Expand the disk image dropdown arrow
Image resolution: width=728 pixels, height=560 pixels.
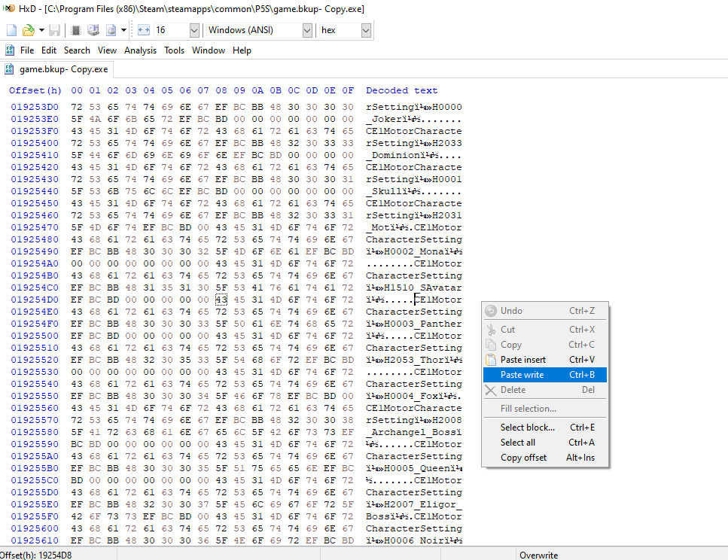click(123, 30)
